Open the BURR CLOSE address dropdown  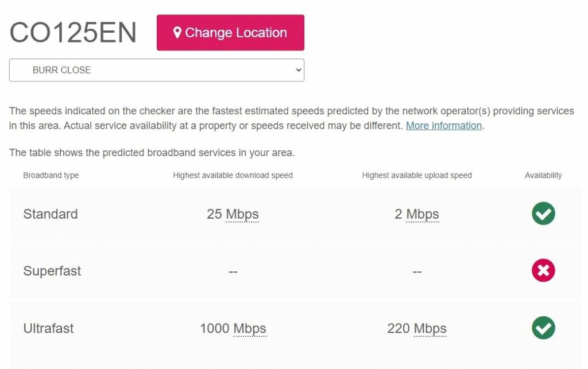point(156,70)
